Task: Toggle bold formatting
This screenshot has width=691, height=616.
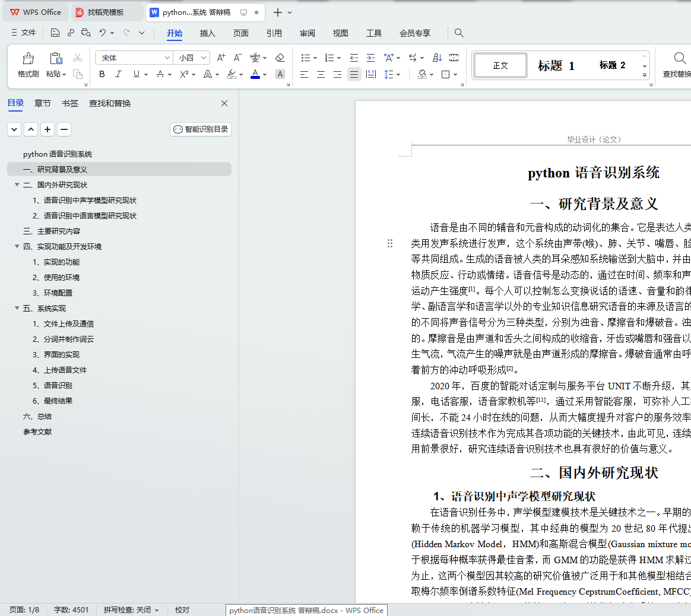Action: (x=102, y=74)
